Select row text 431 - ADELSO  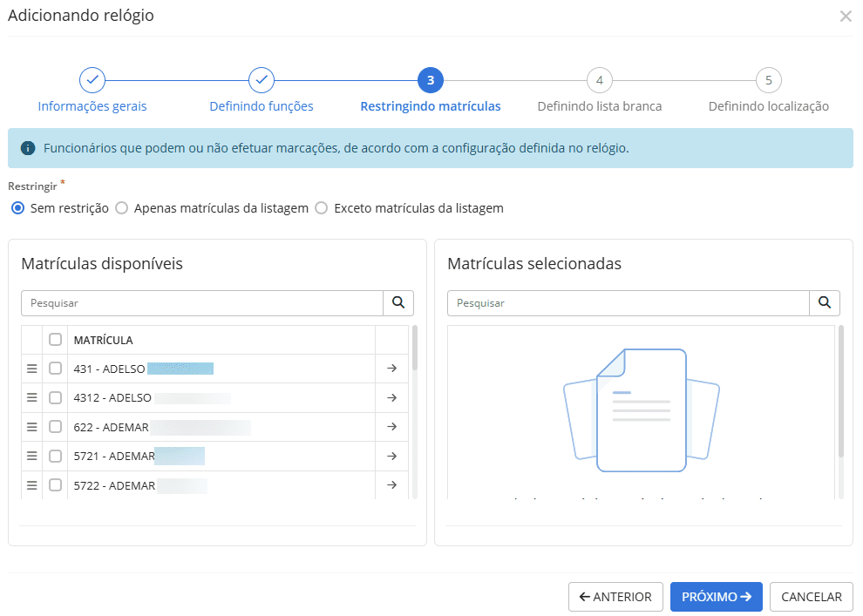[x=109, y=369]
